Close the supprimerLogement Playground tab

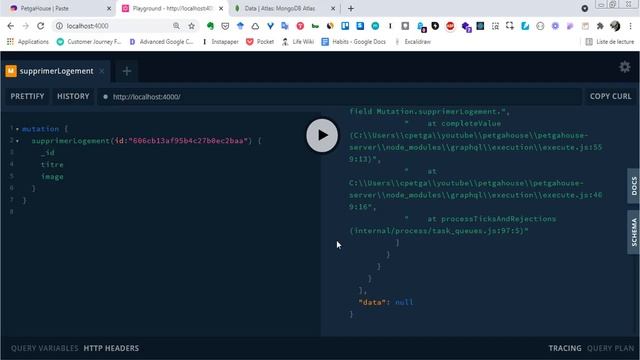click(x=102, y=71)
